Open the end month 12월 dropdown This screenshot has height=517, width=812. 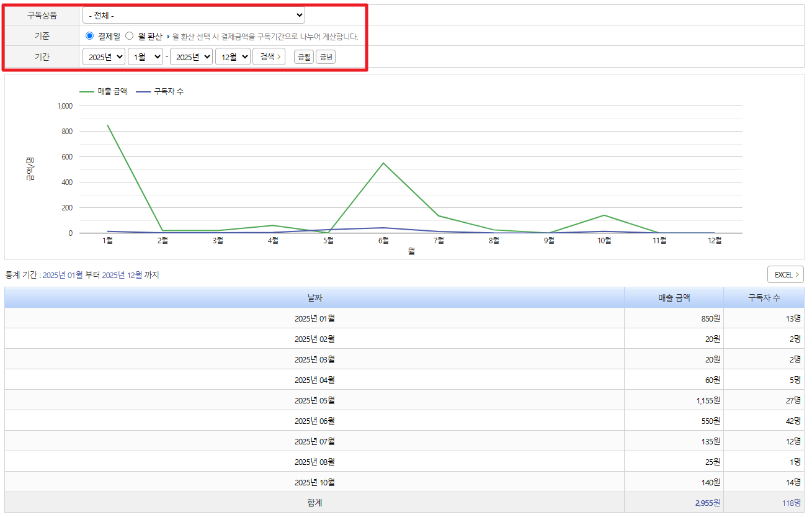click(233, 56)
